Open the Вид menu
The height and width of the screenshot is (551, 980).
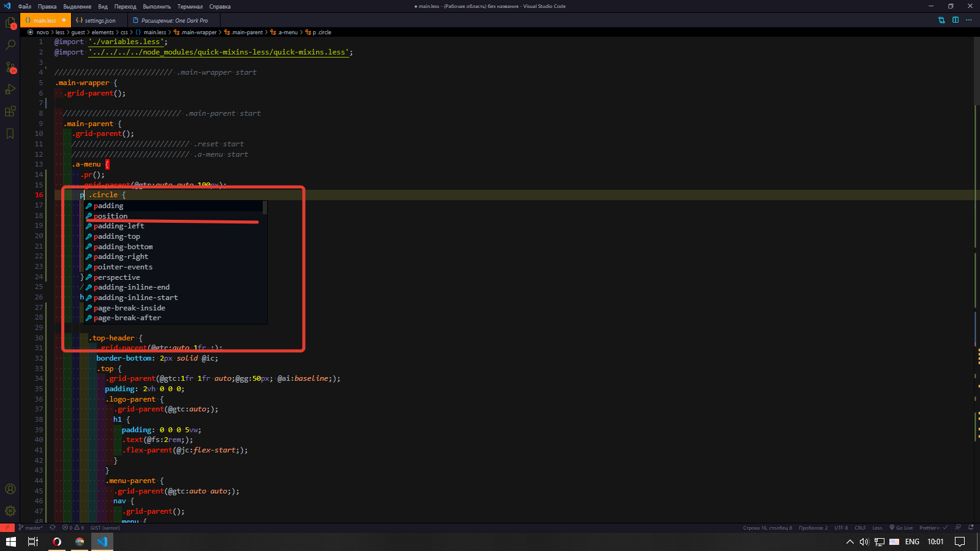103,6
